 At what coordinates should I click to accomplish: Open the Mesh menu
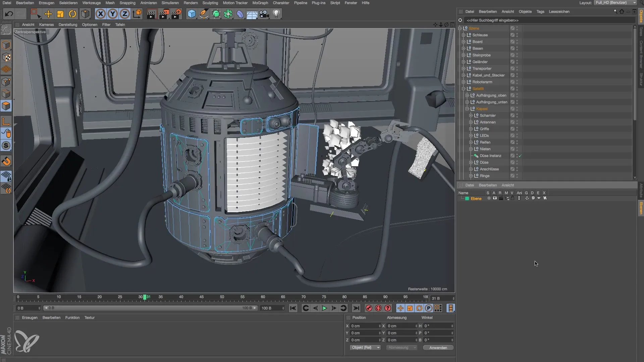click(x=110, y=3)
